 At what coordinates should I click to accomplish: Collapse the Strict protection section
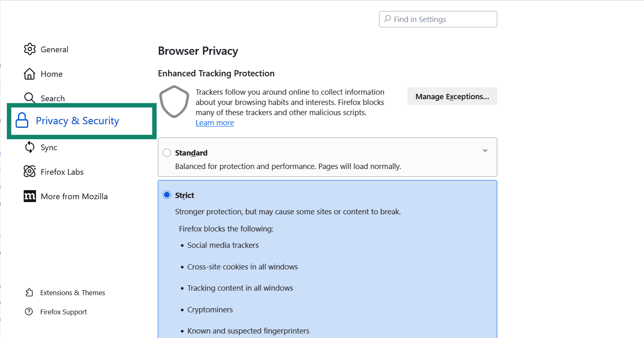(485, 195)
